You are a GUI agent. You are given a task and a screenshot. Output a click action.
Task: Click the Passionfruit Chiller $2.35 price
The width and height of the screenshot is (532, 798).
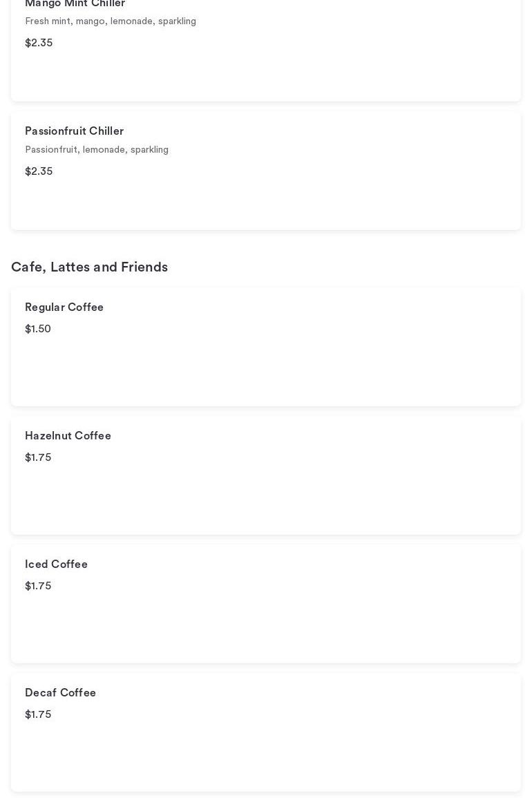click(x=39, y=171)
